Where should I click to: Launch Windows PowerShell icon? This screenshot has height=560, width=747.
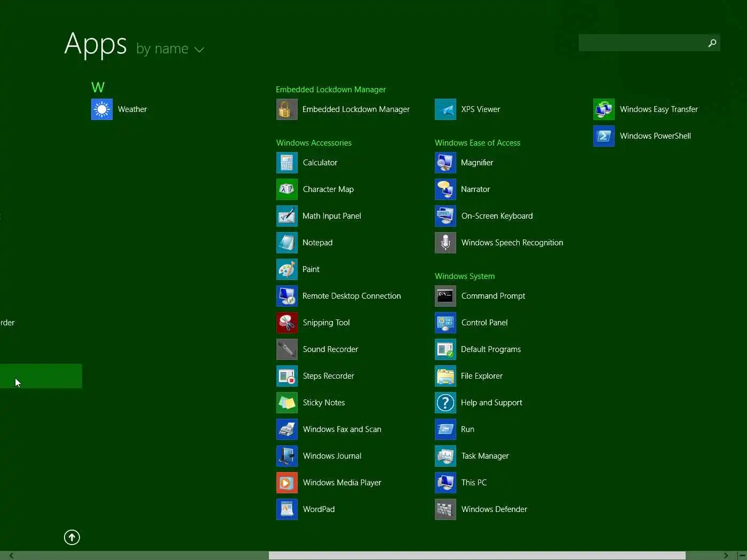[x=604, y=136]
